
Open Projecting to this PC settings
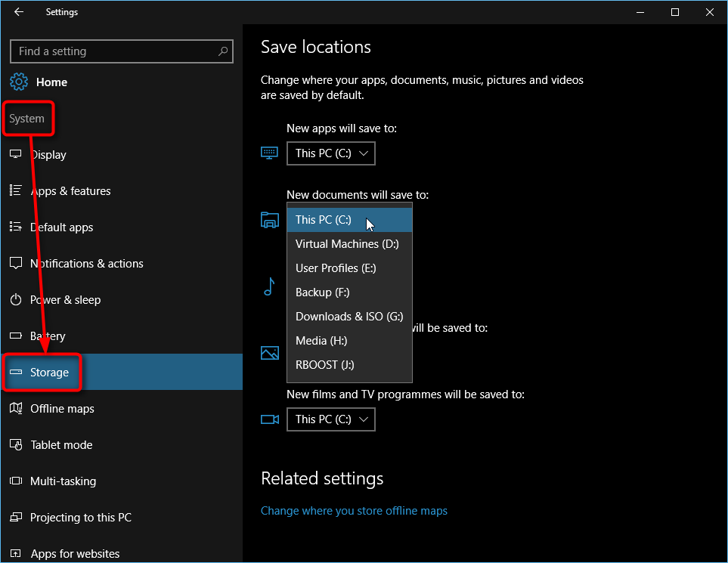point(122,517)
